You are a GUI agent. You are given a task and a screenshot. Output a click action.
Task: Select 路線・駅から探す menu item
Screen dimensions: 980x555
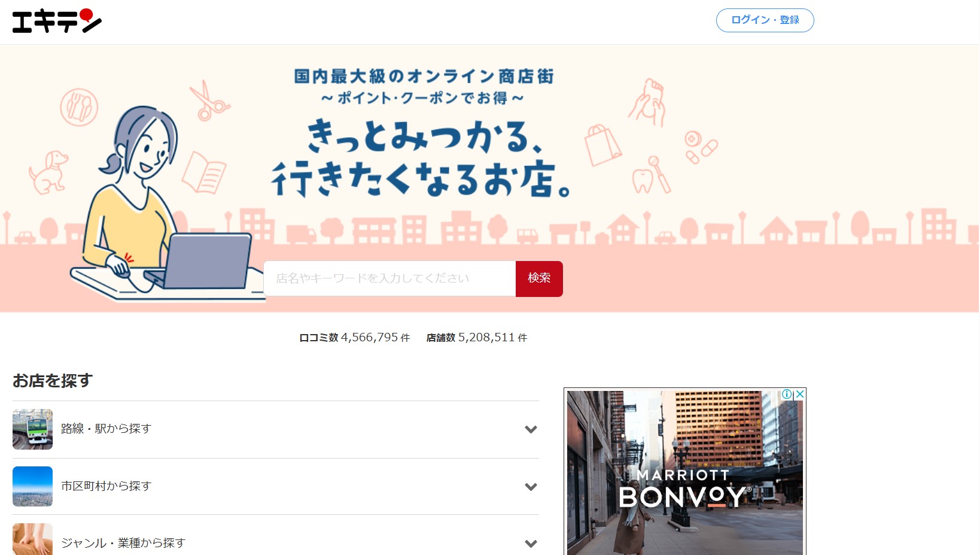(106, 429)
